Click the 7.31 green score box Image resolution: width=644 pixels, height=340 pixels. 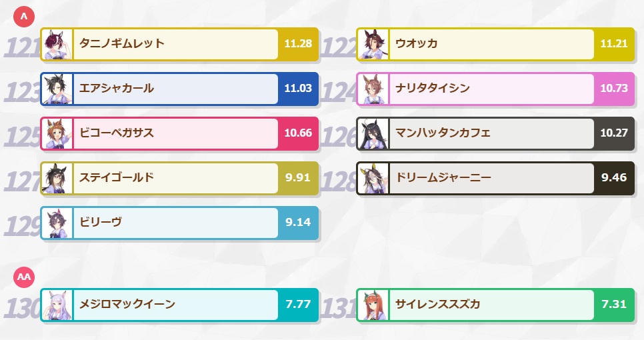coord(614,305)
